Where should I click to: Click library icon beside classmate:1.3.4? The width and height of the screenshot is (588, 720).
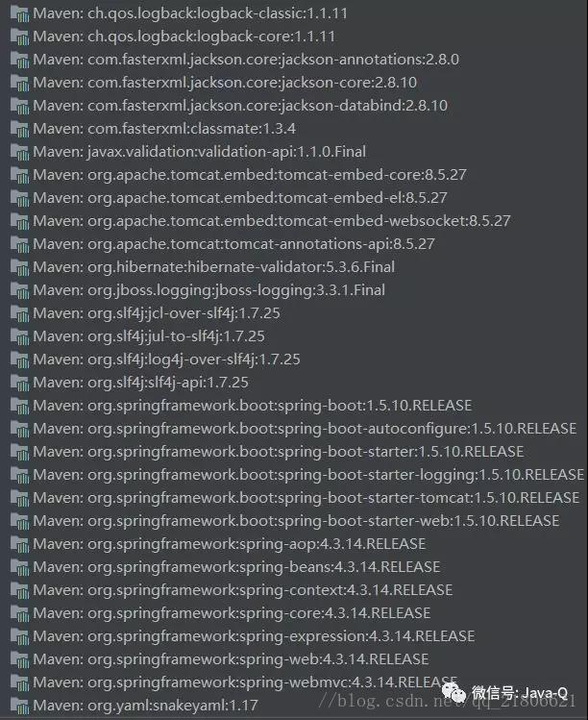20,129
